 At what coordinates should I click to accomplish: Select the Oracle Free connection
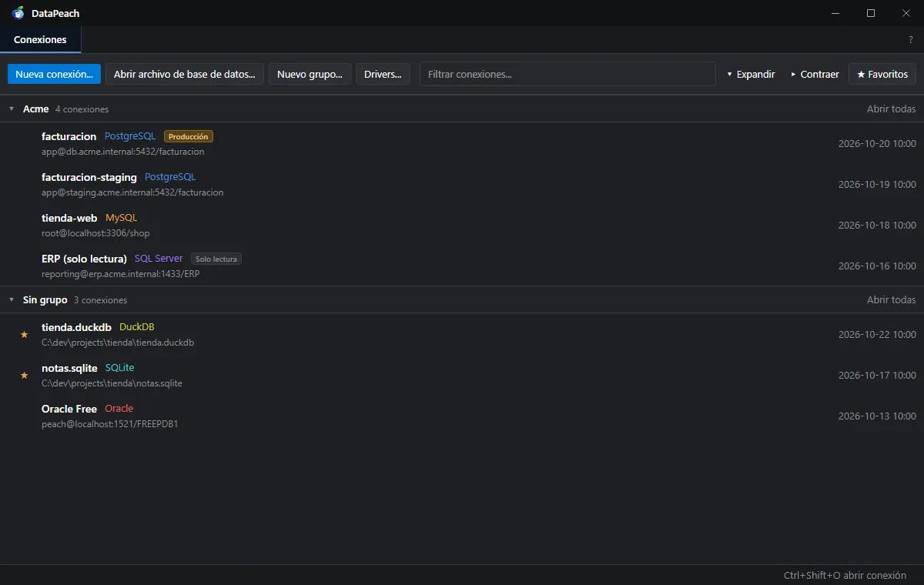[69, 409]
